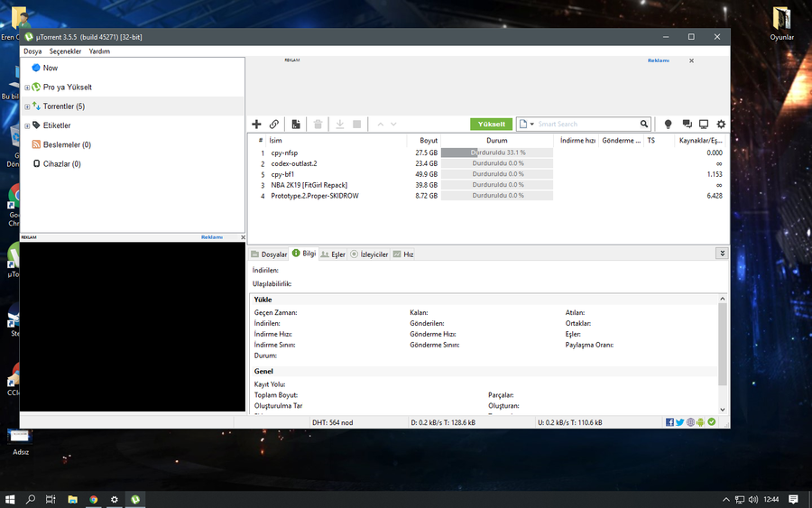Expand the Torrentler tree node
The height and width of the screenshot is (508, 812).
[27, 106]
